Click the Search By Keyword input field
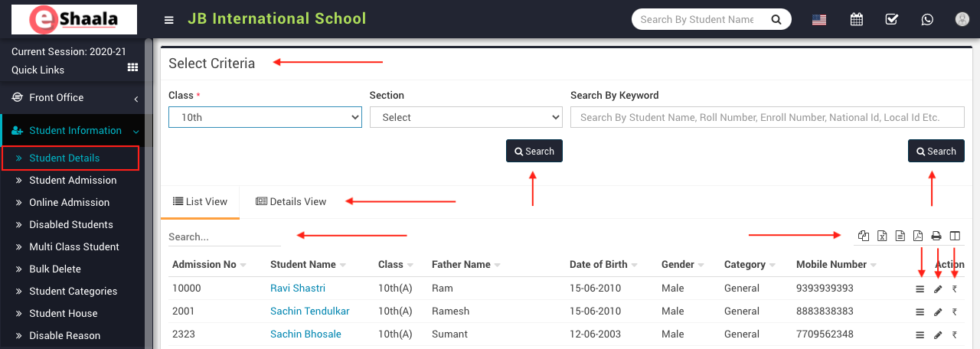Screen dimensions: 980x349 coord(766,117)
